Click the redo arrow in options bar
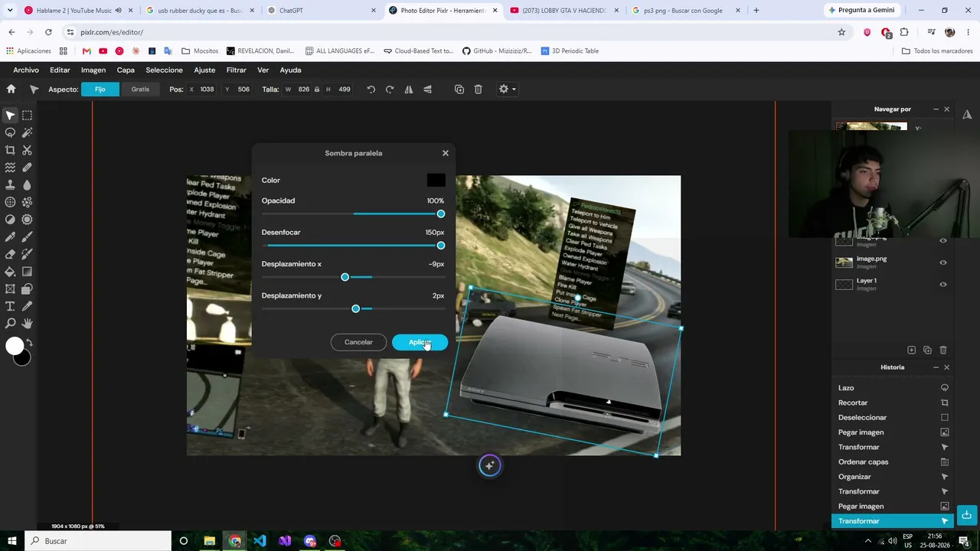Image resolution: width=980 pixels, height=551 pixels. [x=390, y=90]
